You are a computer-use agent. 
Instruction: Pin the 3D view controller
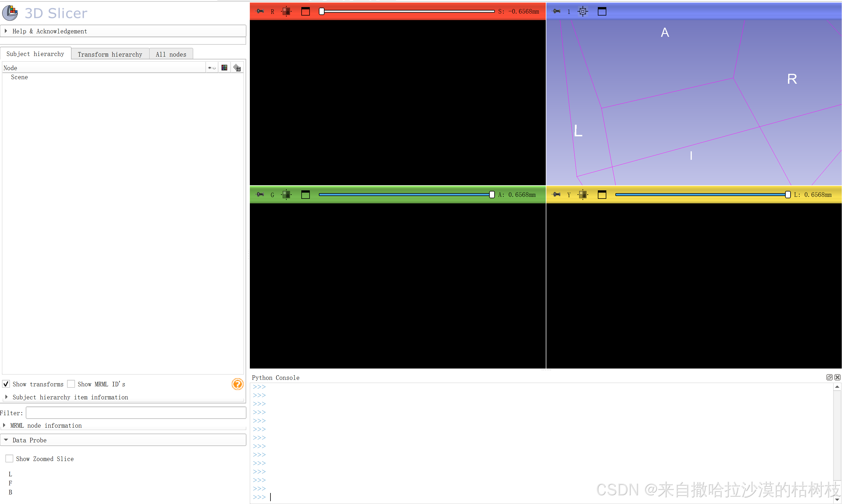556,11
